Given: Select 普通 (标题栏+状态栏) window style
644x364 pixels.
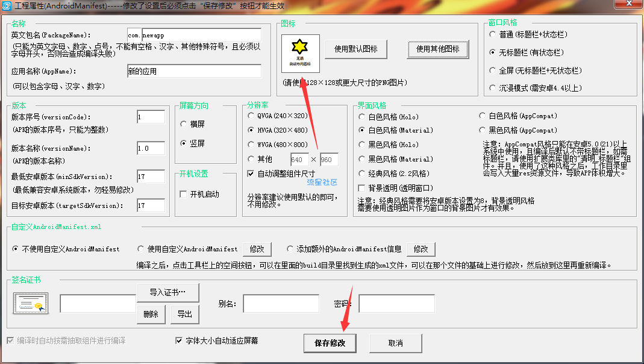Looking at the screenshot, I should 529,34.
